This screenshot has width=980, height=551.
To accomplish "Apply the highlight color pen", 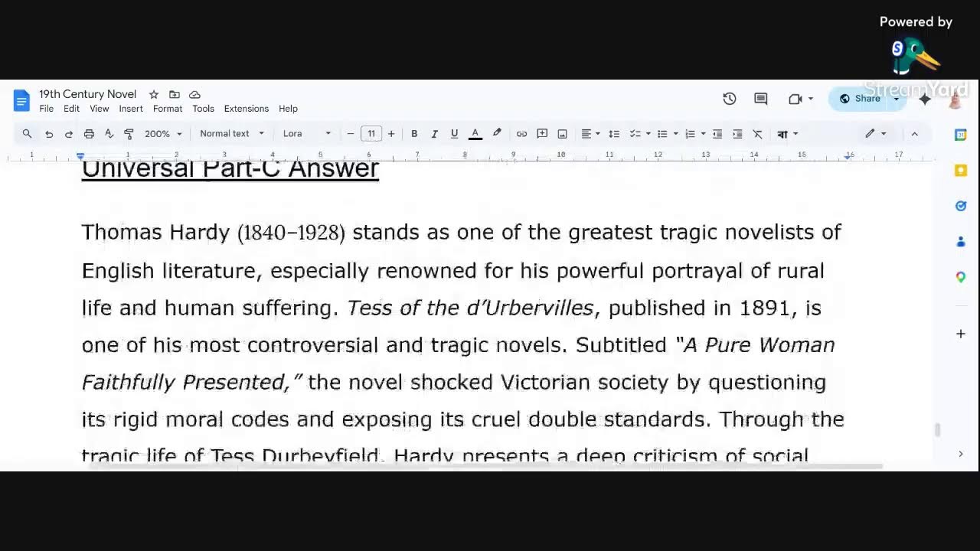I will click(x=497, y=133).
